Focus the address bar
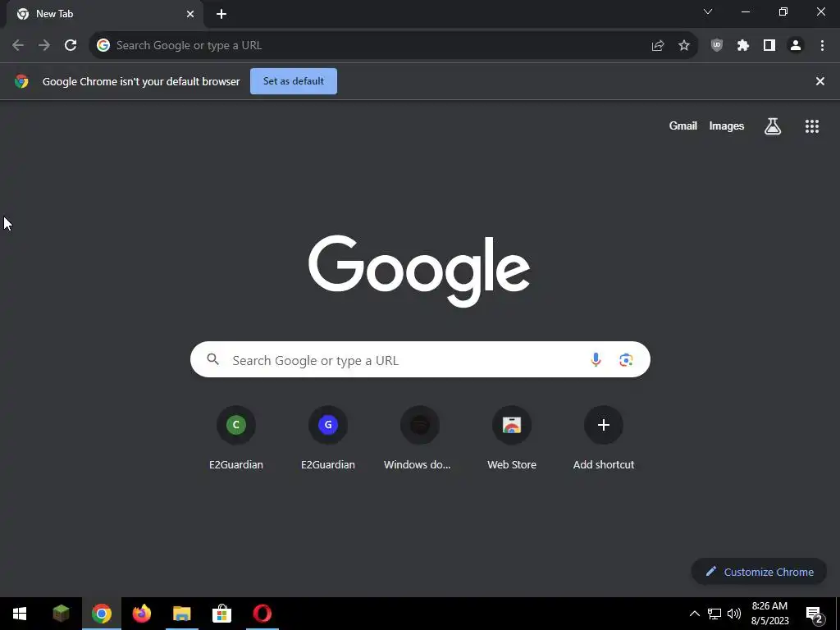840x630 pixels. (x=375, y=46)
